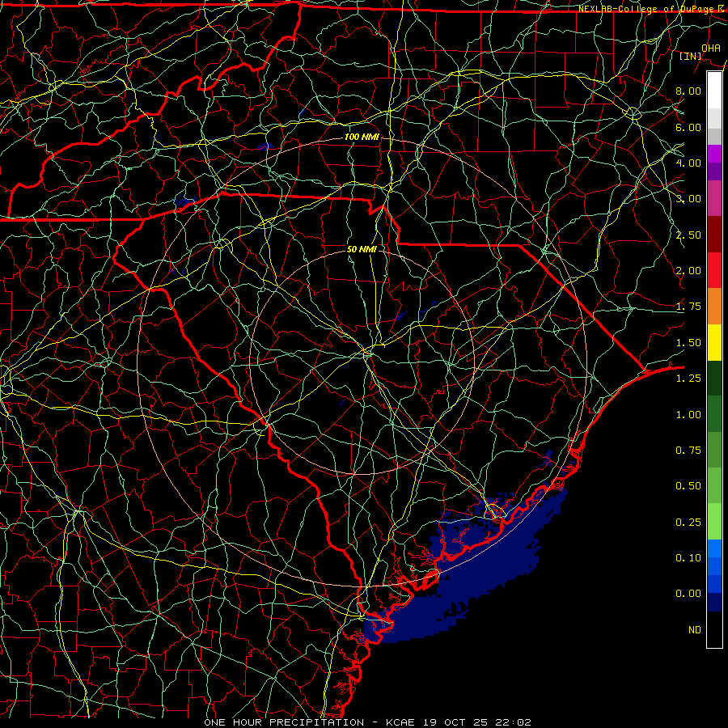Click the white swatch beside 8.00

pos(714,91)
